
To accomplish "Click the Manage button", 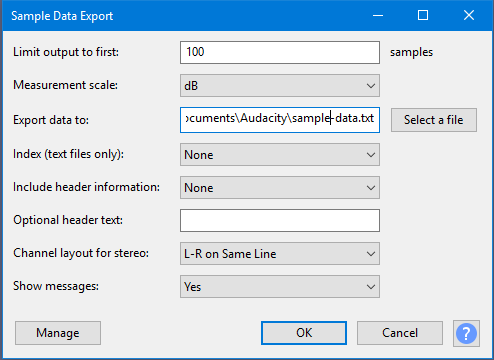I will point(58,333).
